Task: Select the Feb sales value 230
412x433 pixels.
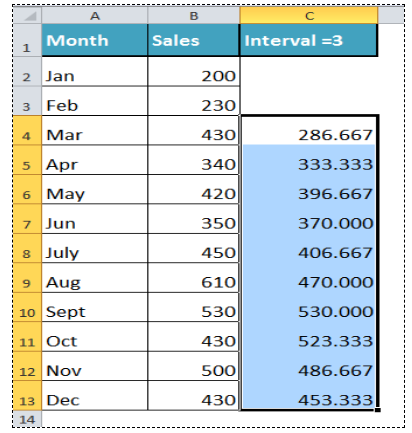Action: [194, 101]
